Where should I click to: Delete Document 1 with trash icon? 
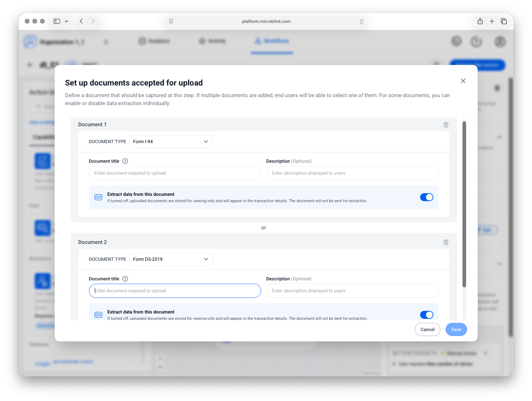(446, 125)
